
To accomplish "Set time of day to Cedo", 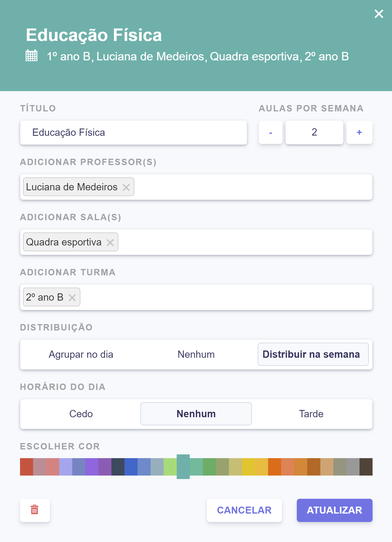I will (x=81, y=414).
